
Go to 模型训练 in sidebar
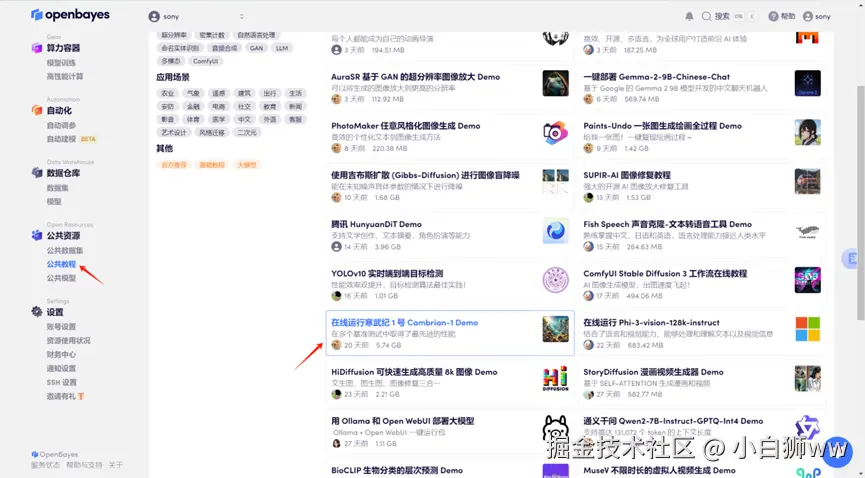click(61, 63)
